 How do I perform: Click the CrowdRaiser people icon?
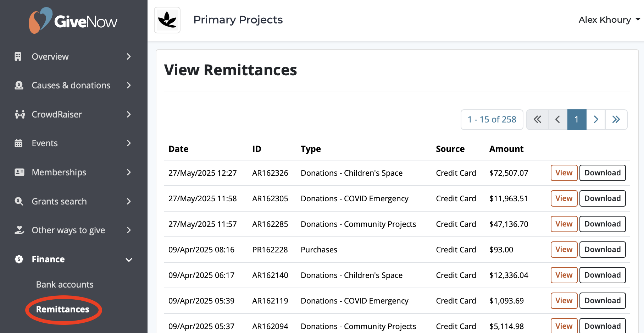click(x=20, y=114)
